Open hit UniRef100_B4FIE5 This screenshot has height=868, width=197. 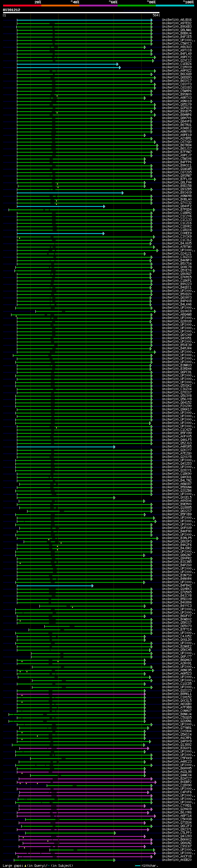(177, 37)
